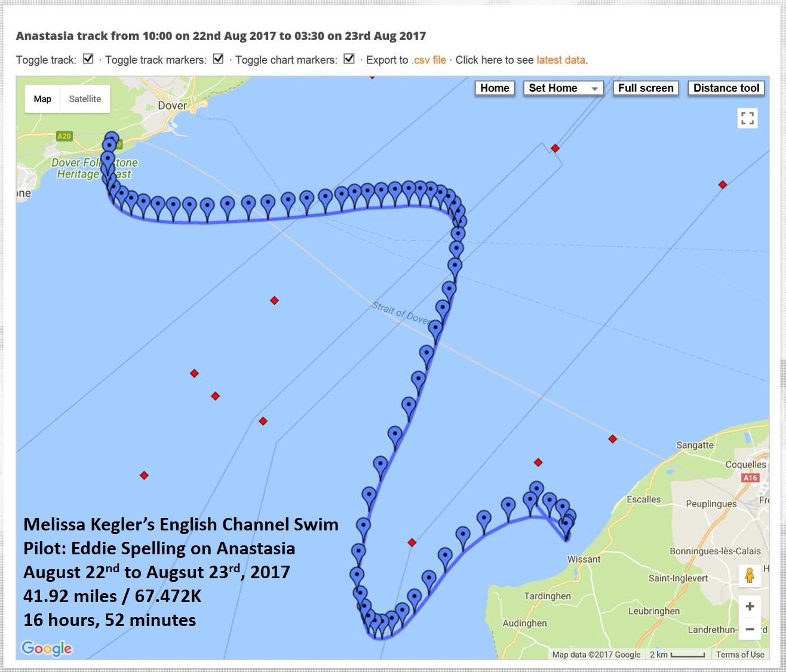Uncheck the Toggle chart markers checkbox
786x672 pixels.
coord(349,59)
